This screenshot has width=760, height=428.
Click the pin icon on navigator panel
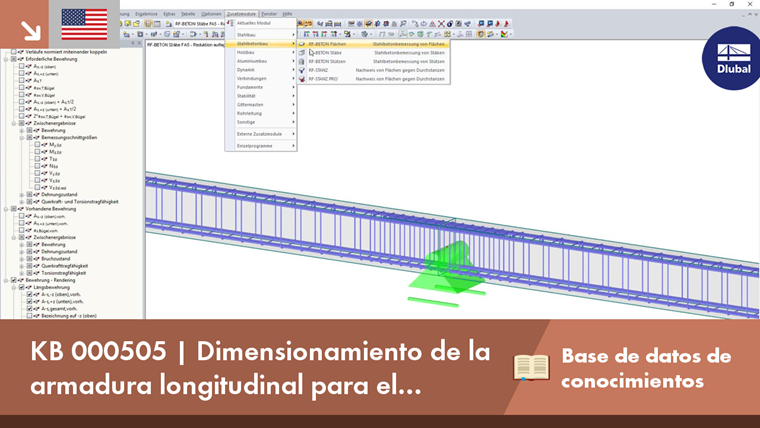133,44
